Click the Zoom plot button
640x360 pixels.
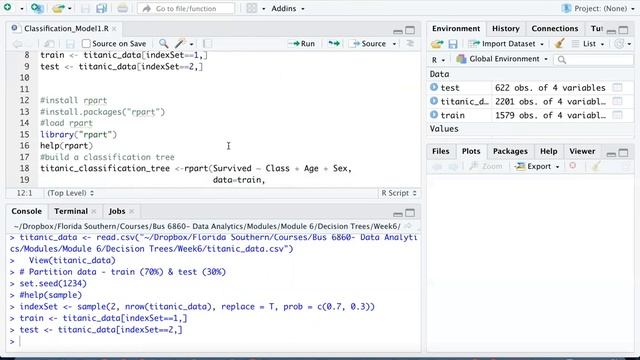pos(486,166)
